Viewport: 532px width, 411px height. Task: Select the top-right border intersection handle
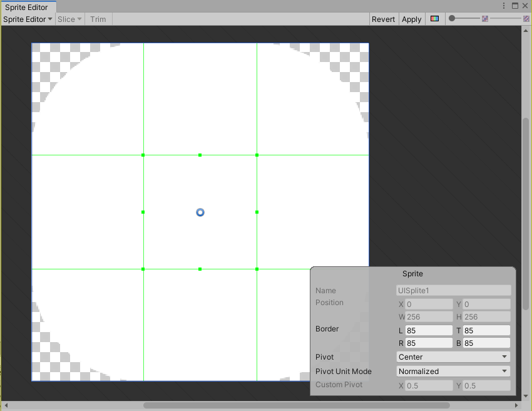257,155
